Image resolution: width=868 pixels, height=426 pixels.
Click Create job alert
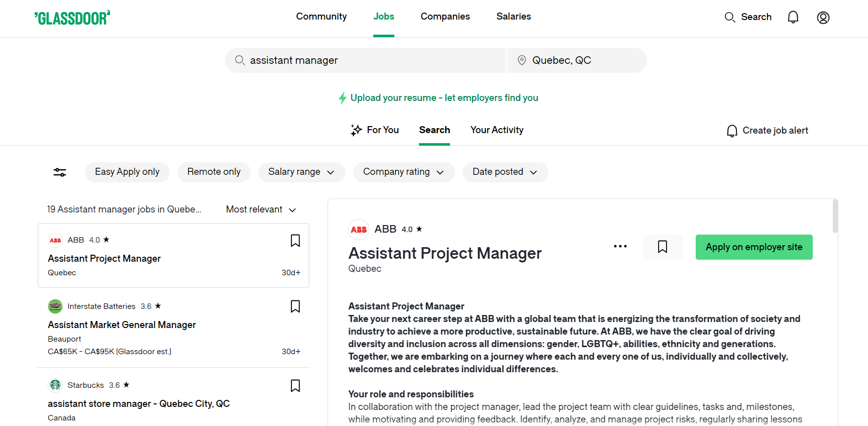[767, 131]
